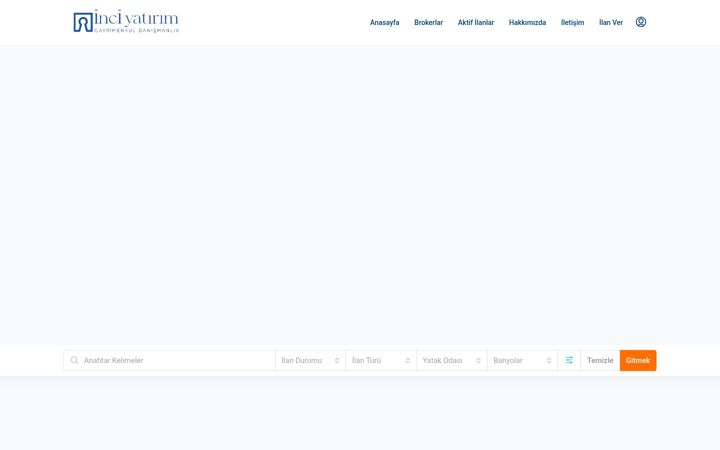720x450 pixels.
Task: Open the Hakkımızda page
Action: [x=527, y=22]
